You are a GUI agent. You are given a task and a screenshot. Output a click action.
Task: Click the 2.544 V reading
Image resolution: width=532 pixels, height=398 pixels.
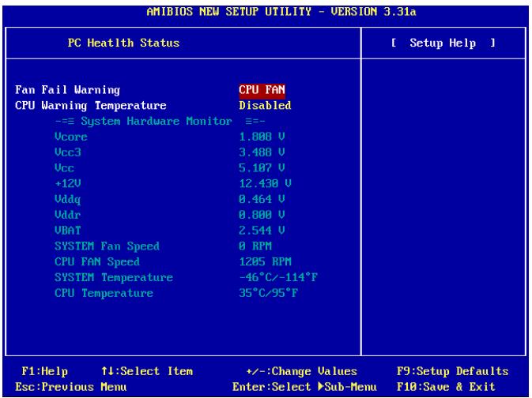262,230
